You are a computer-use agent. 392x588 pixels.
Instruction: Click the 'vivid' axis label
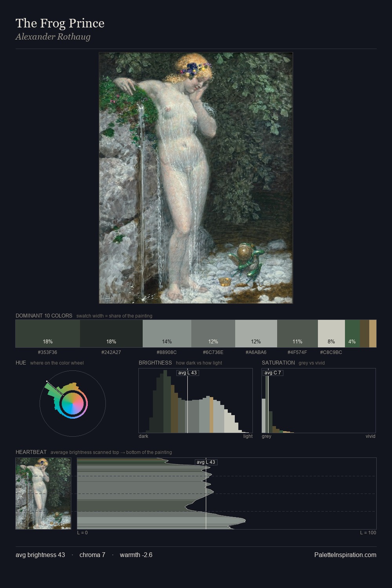(x=370, y=436)
